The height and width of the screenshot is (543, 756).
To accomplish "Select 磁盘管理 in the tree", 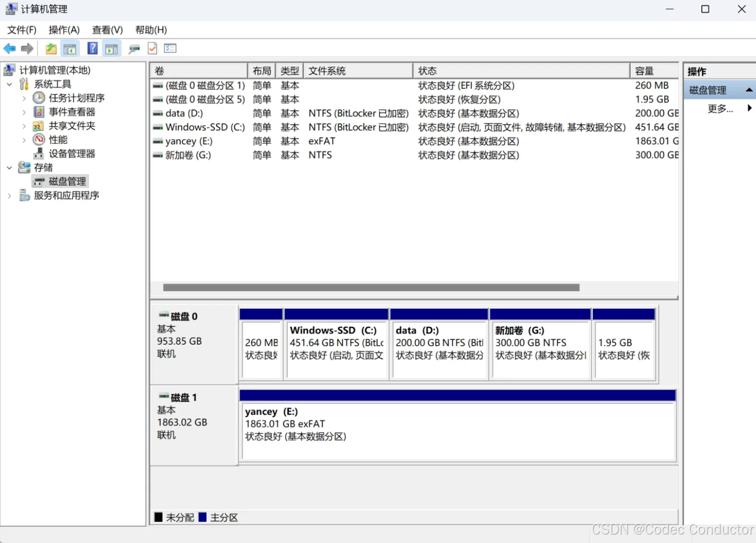I will pos(67,181).
